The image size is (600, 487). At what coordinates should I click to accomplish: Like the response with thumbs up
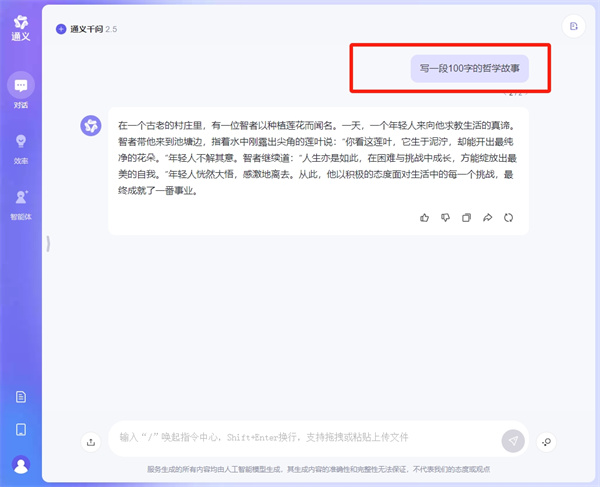coord(425,217)
